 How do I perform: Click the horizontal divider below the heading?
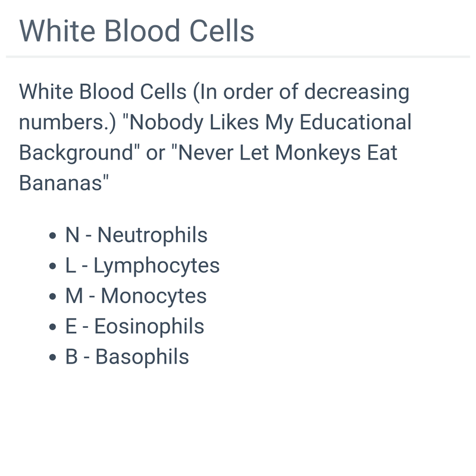238,57
